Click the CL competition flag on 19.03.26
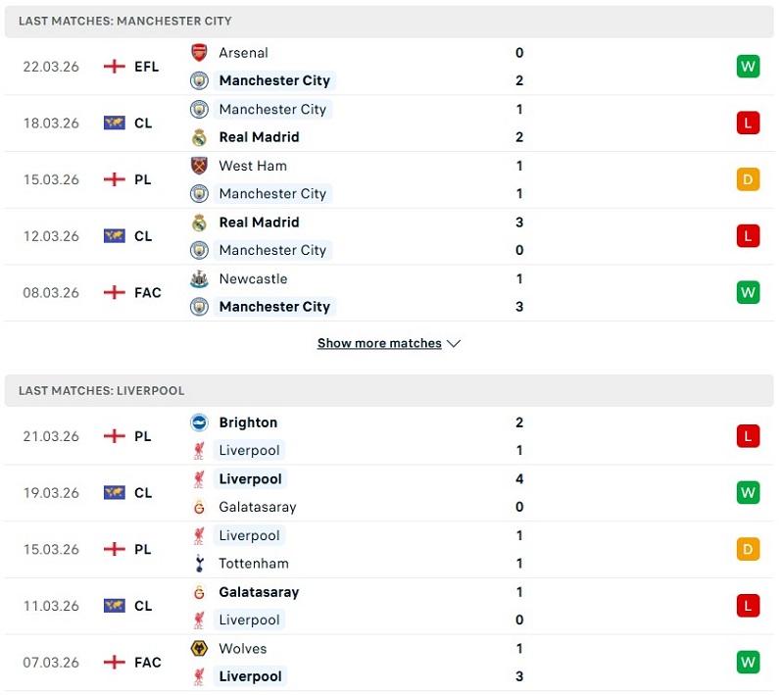784x695 pixels. pos(115,493)
